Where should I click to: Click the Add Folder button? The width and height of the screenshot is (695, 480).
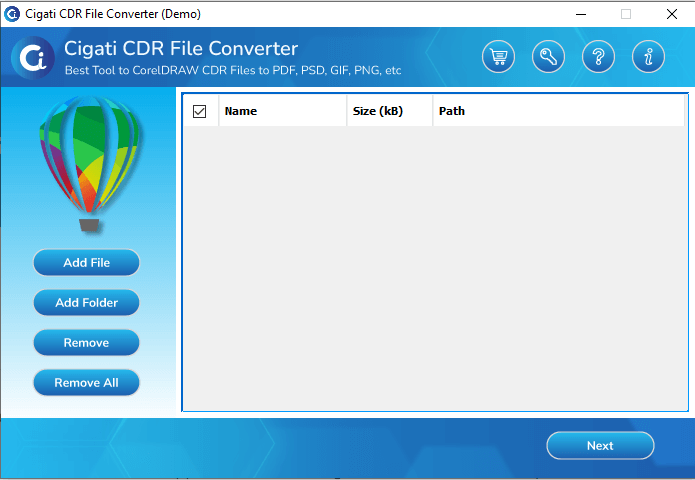click(86, 303)
